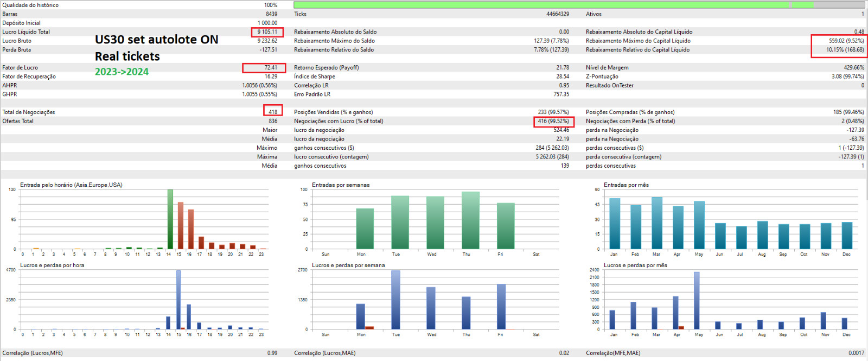Screen dimensions: 868x361
Task: Click the profit factor value 72.41
Action: click(271, 68)
